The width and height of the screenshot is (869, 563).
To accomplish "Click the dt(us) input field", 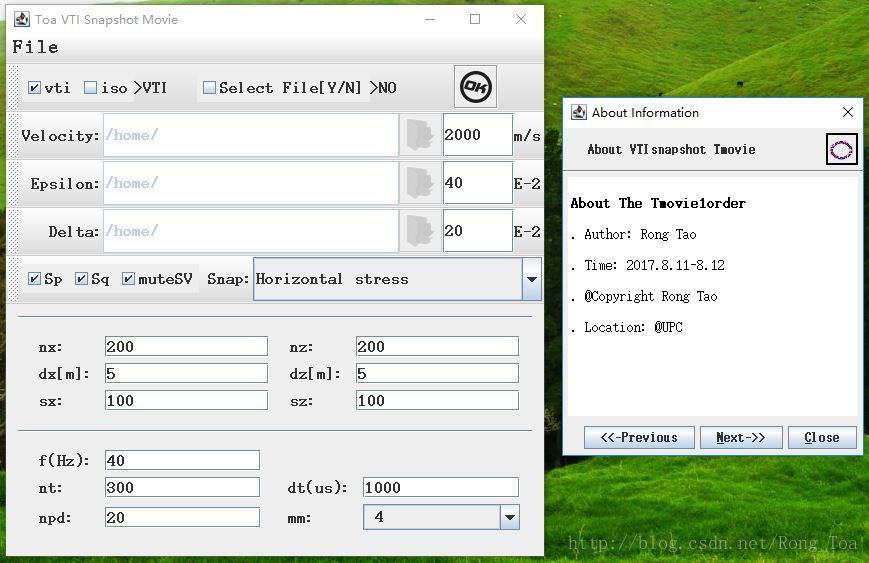I will pyautogui.click(x=441, y=487).
